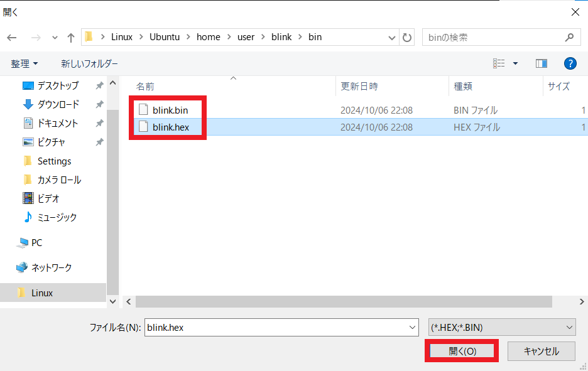
Task: Expand chevron after home in path
Action: [229, 37]
